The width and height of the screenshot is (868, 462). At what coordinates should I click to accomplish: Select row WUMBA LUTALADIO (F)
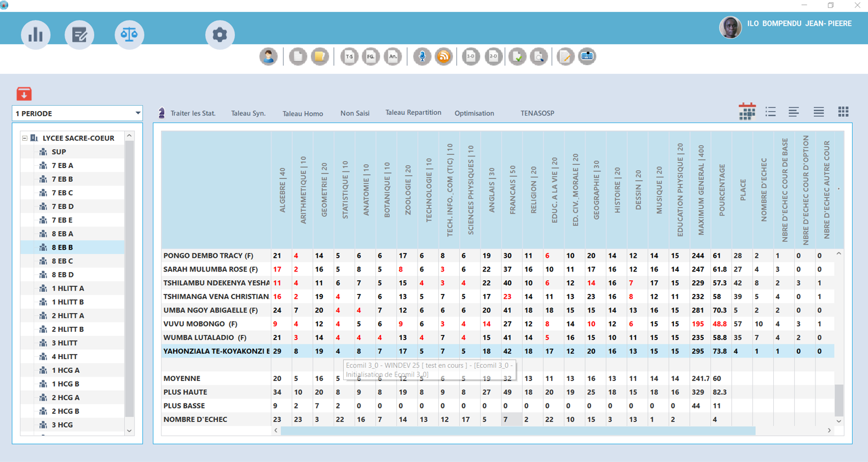[497, 338]
